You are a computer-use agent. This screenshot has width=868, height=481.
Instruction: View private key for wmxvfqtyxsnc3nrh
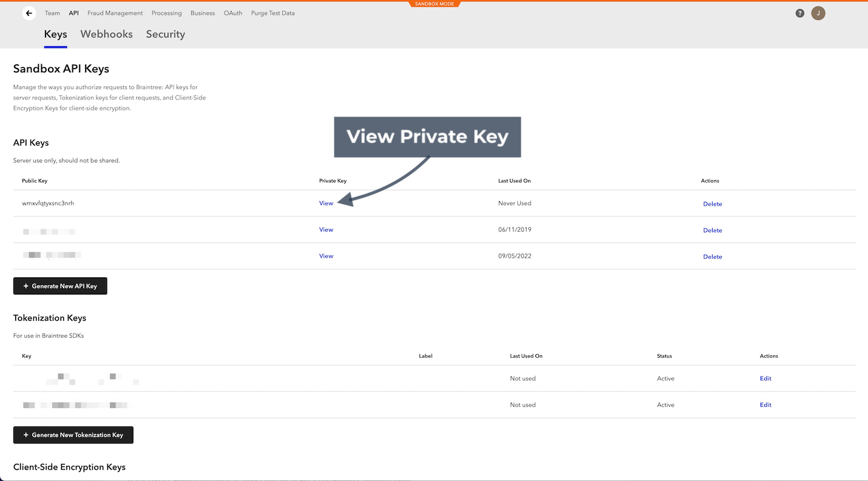point(326,203)
